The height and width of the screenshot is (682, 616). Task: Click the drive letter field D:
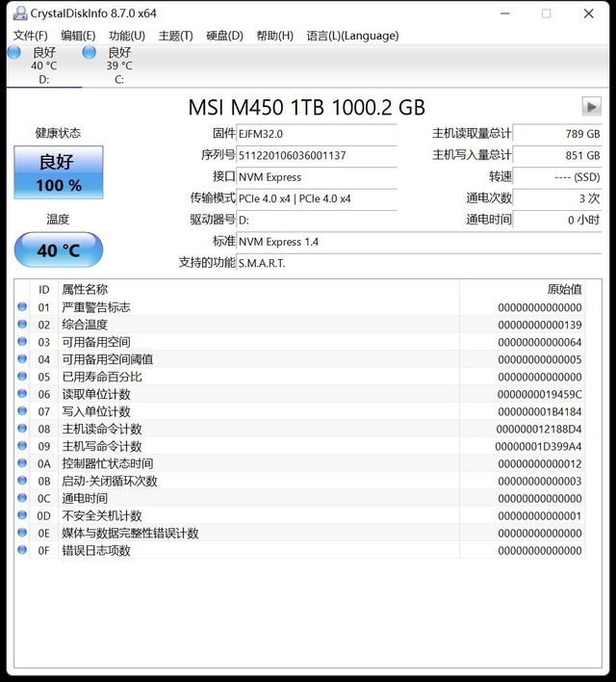coord(317,220)
